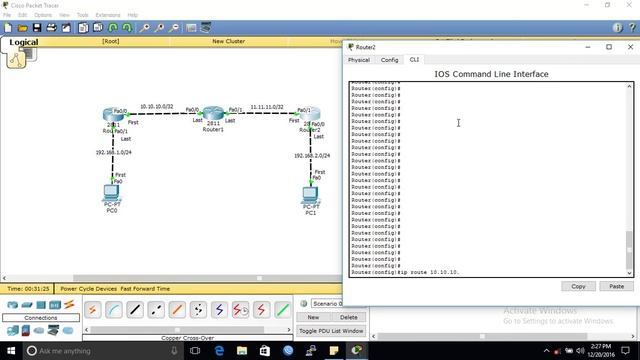The width and height of the screenshot is (640, 360).
Task: Click Delete scenario button
Action: pos(348,317)
